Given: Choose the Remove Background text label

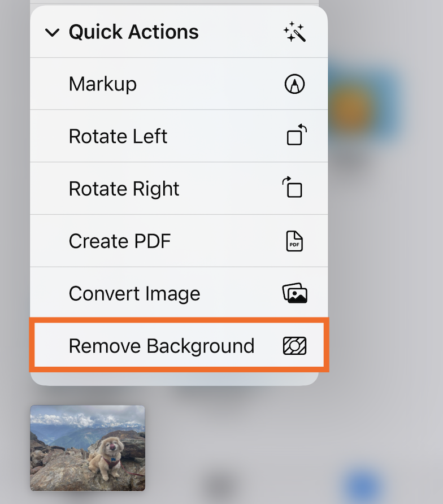Looking at the screenshot, I should [162, 346].
